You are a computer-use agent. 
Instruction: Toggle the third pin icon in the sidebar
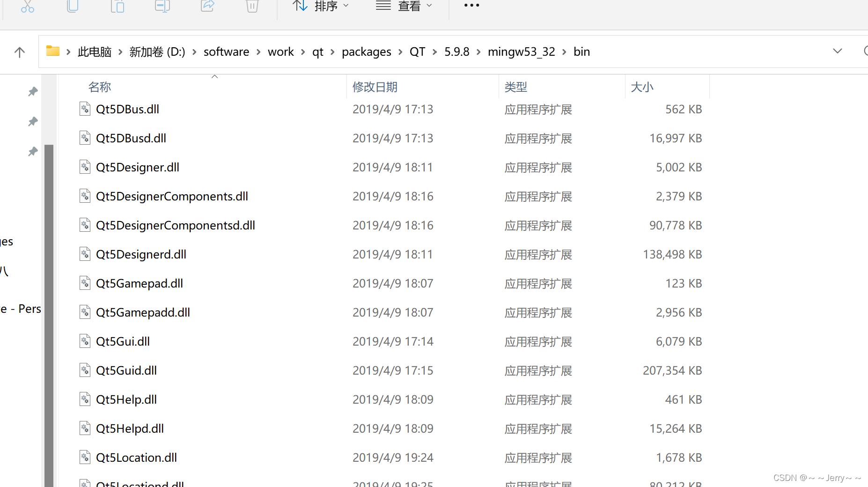(33, 151)
